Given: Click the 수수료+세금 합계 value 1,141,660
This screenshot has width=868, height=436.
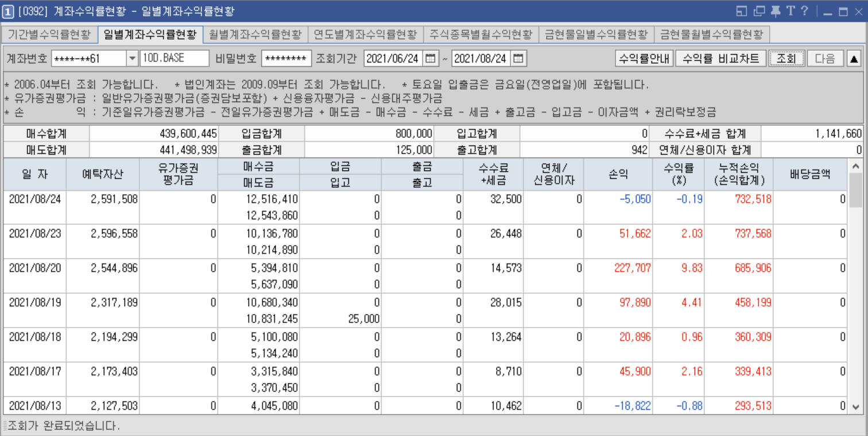Looking at the screenshot, I should pos(838,134).
